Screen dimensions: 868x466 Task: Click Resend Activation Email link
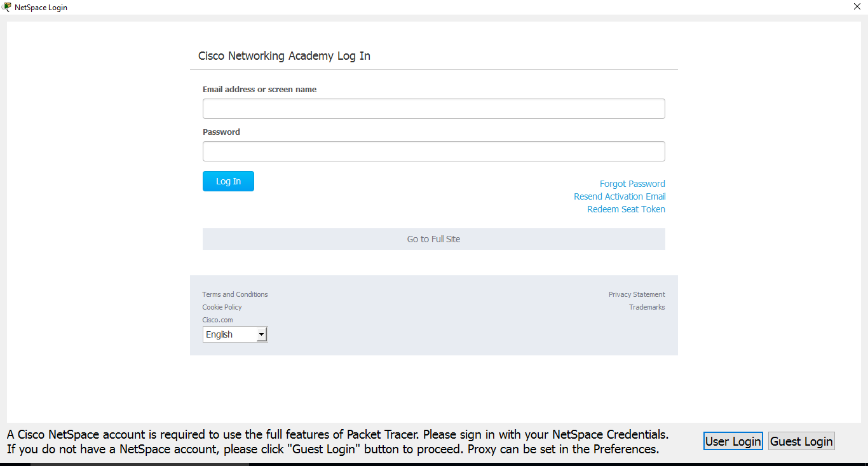click(620, 196)
